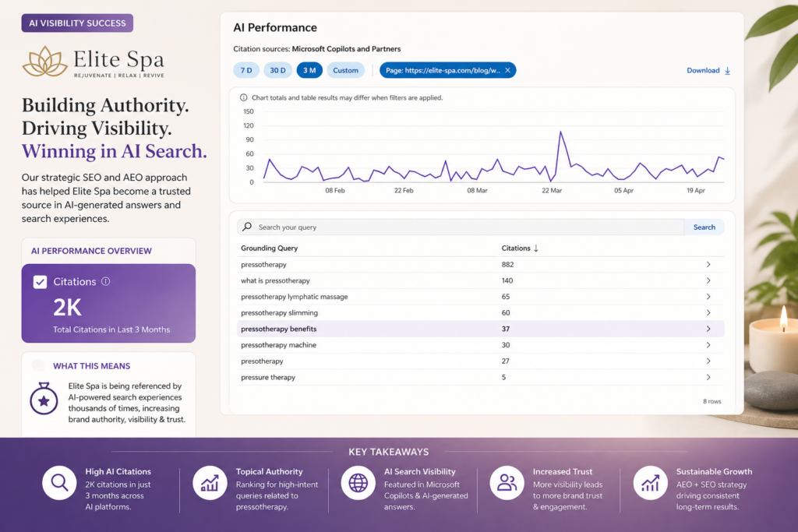Click the Grounding Query column header

[269, 248]
